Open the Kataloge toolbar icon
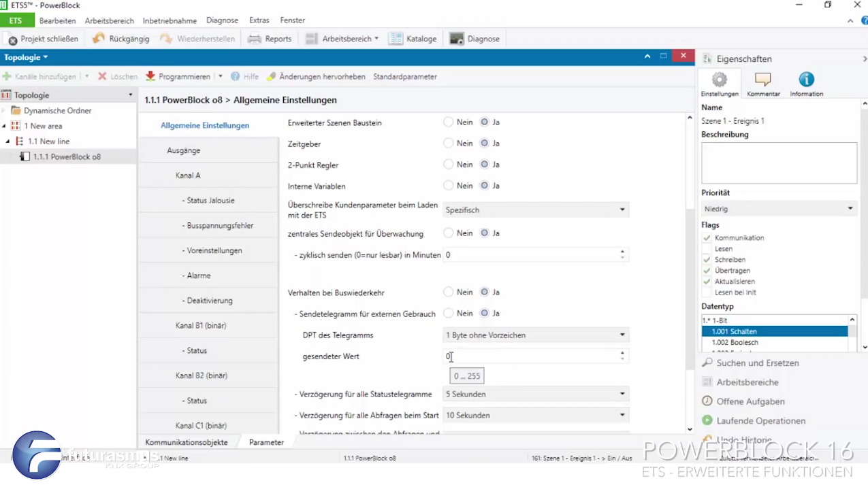Viewport: 868px width, 487px height. point(396,39)
